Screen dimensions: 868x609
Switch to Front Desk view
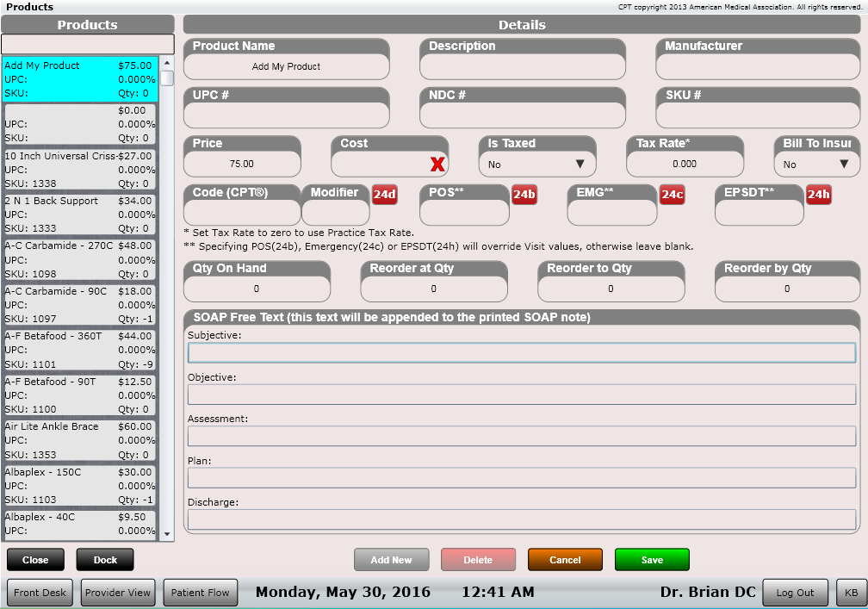click(40, 593)
